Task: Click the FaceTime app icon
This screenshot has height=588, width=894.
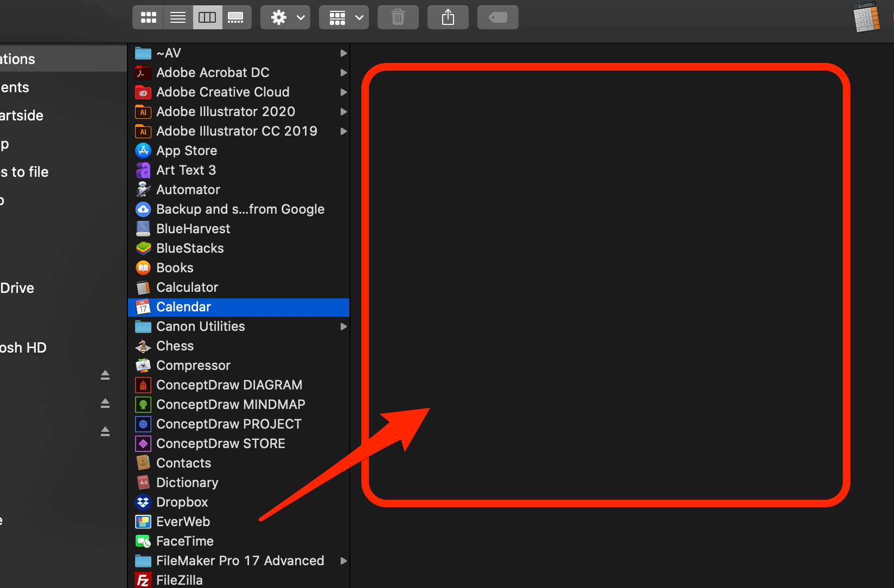Action: (143, 541)
